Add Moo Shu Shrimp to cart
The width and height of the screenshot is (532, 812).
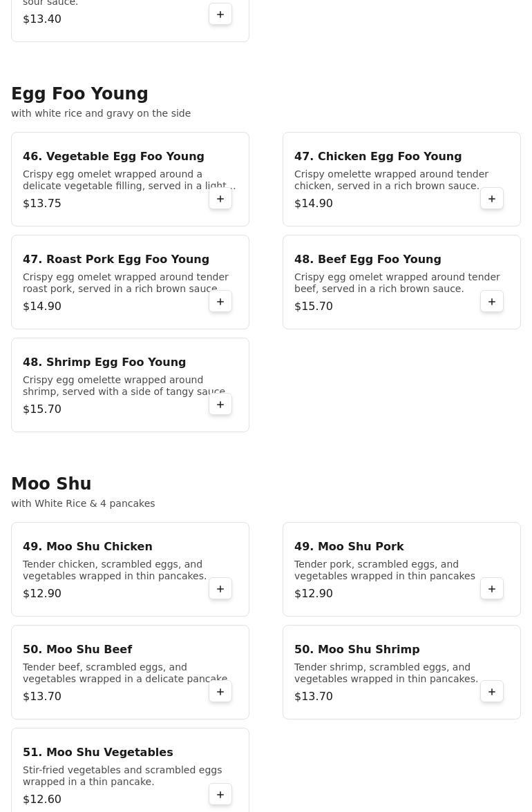pyautogui.click(x=492, y=692)
